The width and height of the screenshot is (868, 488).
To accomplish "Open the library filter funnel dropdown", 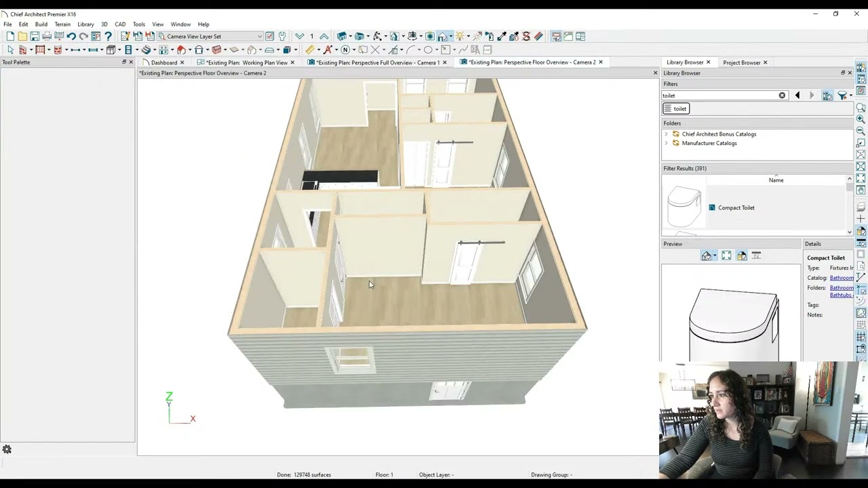I will click(x=850, y=96).
